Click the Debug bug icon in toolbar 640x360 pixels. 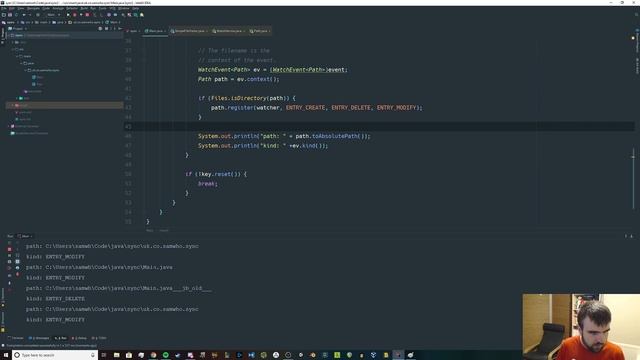coord(74,15)
